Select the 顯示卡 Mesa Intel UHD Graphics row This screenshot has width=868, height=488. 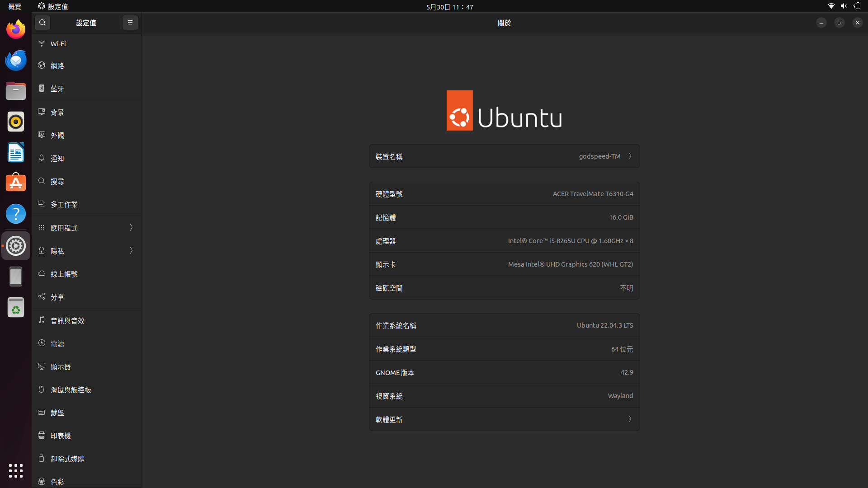click(505, 264)
